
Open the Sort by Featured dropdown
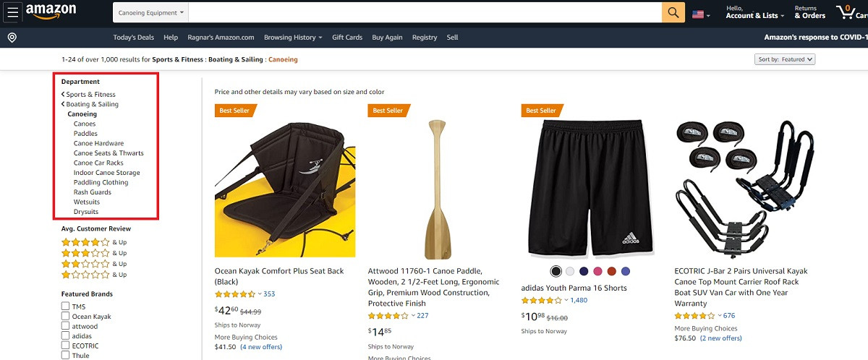pyautogui.click(x=785, y=59)
